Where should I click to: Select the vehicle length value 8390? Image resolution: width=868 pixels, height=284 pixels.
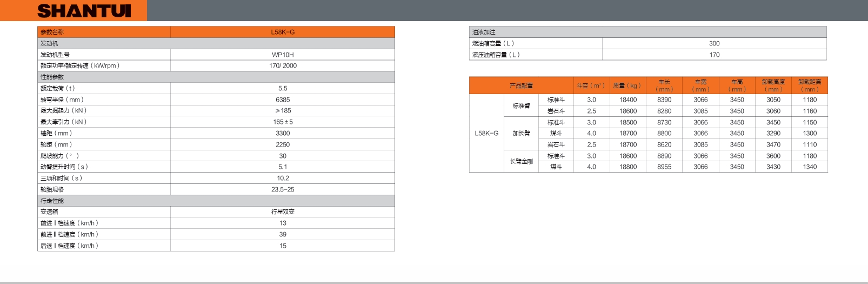coord(664,100)
